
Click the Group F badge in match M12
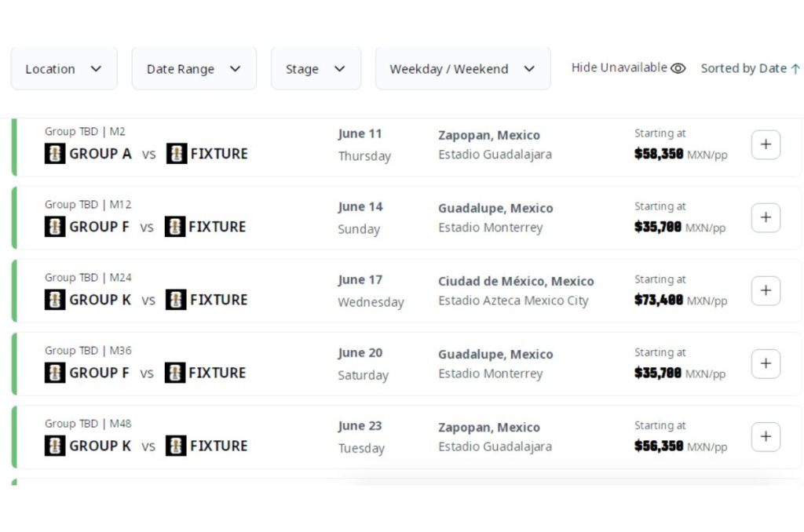pyautogui.click(x=55, y=227)
